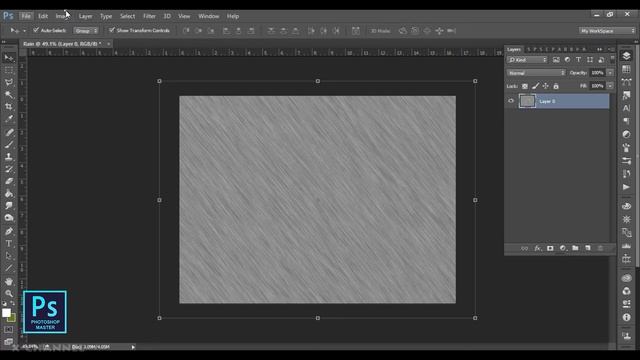Hide Layer 0 visibility eye

(x=511, y=101)
